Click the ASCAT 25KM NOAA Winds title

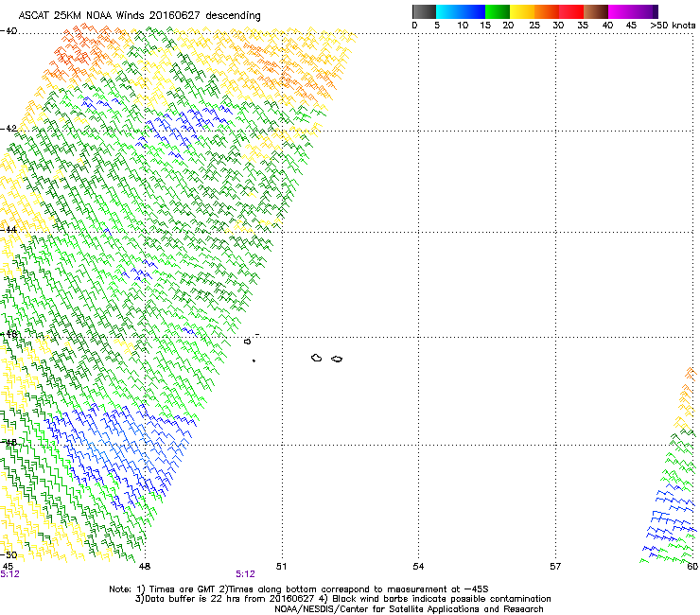(139, 15)
